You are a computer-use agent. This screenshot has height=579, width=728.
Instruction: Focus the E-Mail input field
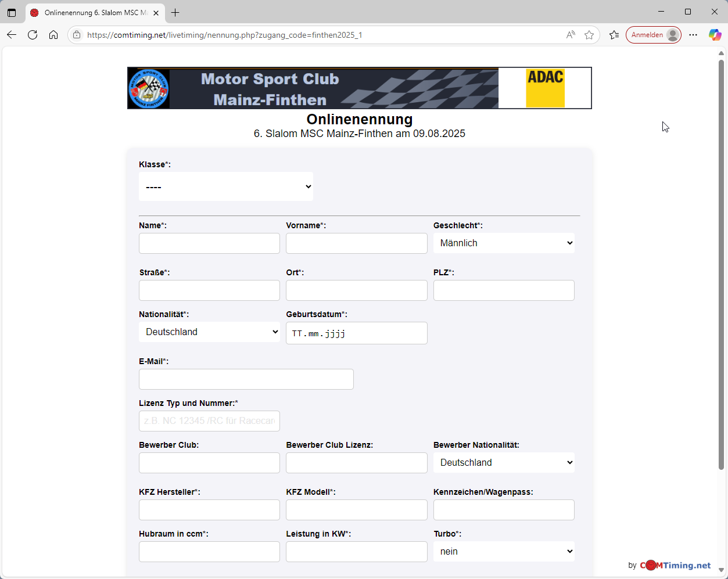(x=246, y=379)
